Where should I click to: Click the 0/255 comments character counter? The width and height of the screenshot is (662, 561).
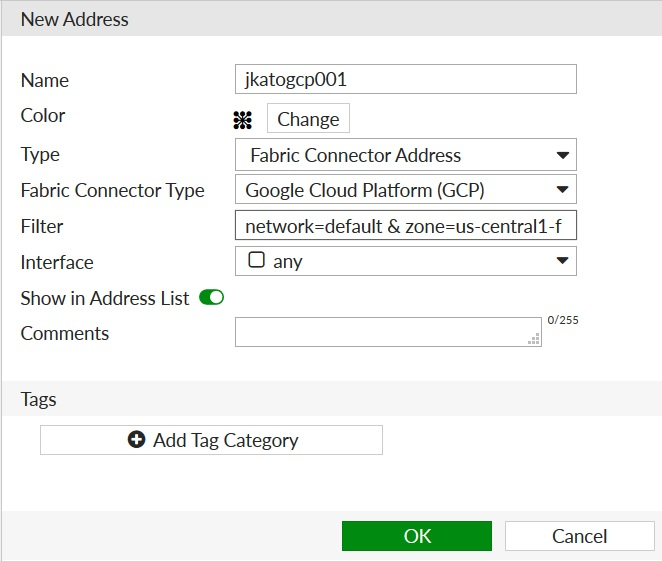pos(563,320)
